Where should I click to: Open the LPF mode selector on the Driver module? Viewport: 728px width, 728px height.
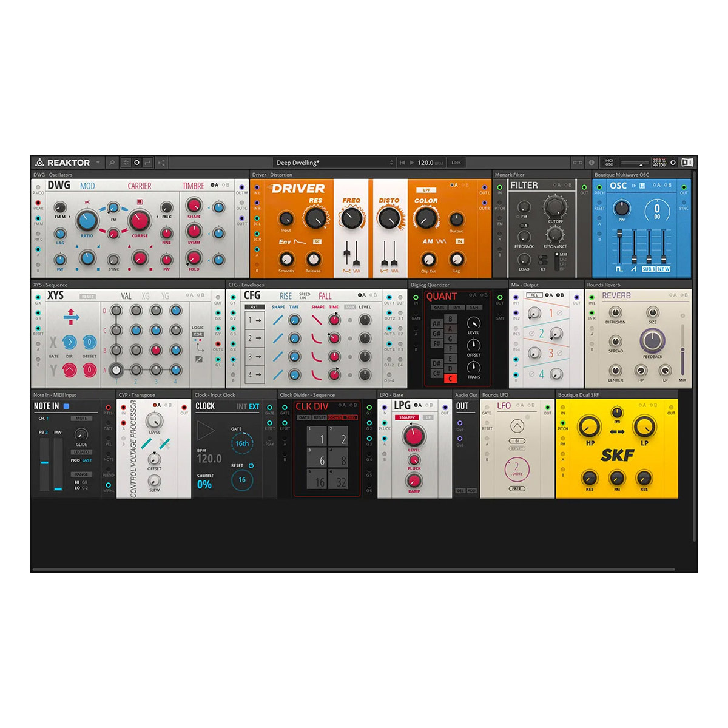(x=426, y=190)
